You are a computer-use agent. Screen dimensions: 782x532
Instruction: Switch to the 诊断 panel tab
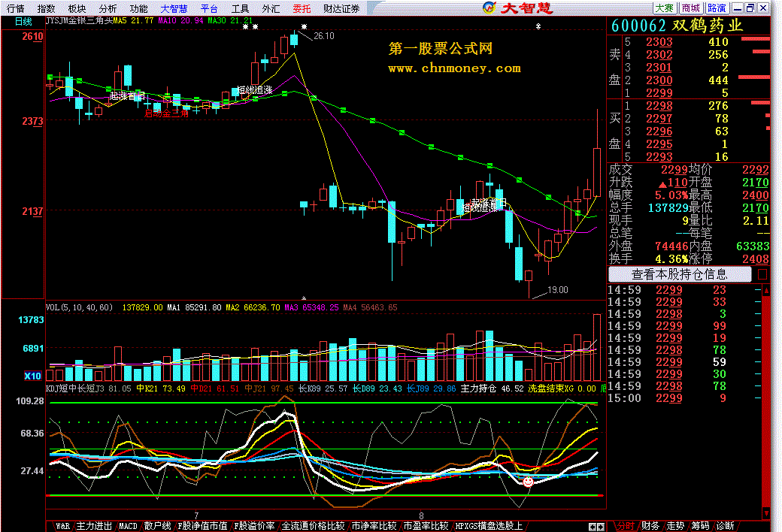coord(725,526)
